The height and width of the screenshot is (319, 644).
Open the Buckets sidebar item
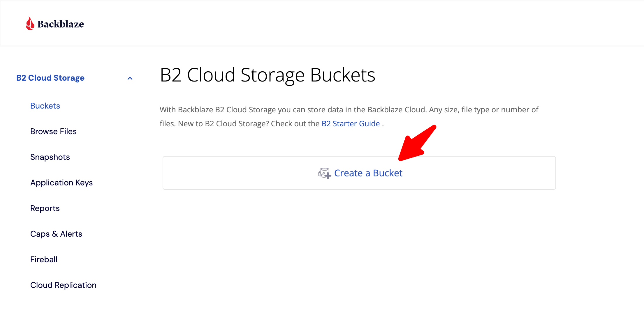click(45, 106)
